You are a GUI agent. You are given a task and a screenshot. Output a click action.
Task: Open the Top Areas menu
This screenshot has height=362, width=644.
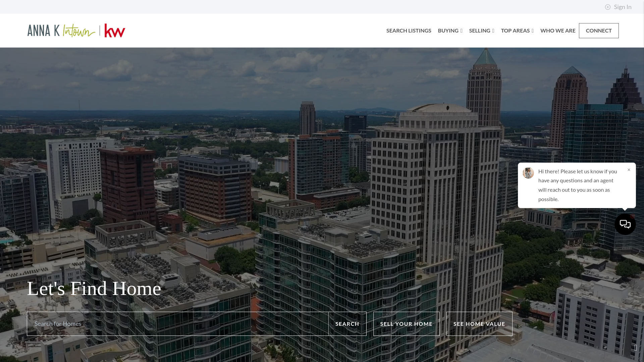(515, 31)
